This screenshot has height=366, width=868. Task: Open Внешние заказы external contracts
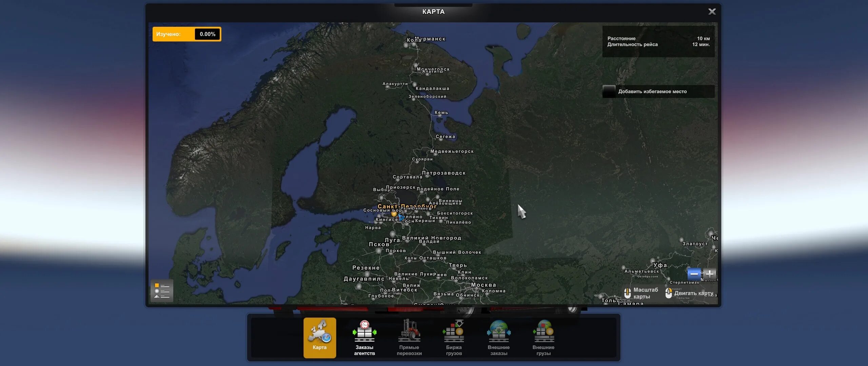pyautogui.click(x=499, y=335)
